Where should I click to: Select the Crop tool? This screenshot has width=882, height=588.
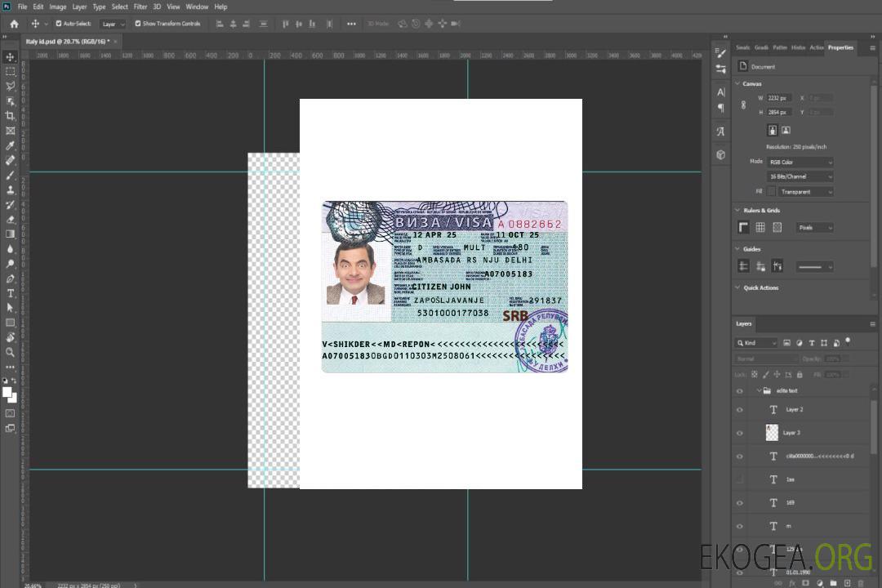pos(10,116)
